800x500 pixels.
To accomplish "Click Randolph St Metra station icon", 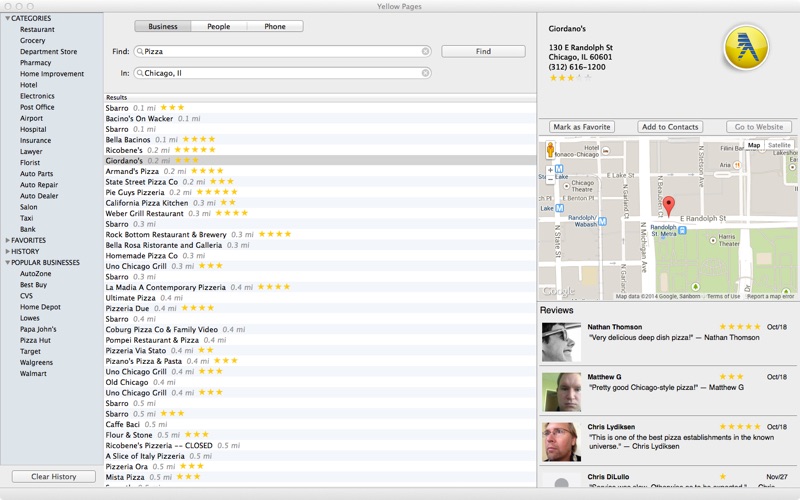I will pyautogui.click(x=682, y=231).
